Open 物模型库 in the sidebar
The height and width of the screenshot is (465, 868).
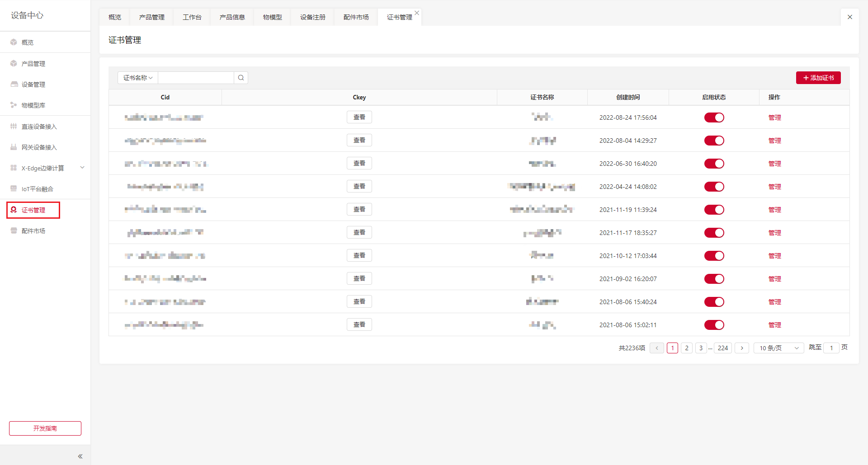pos(33,105)
